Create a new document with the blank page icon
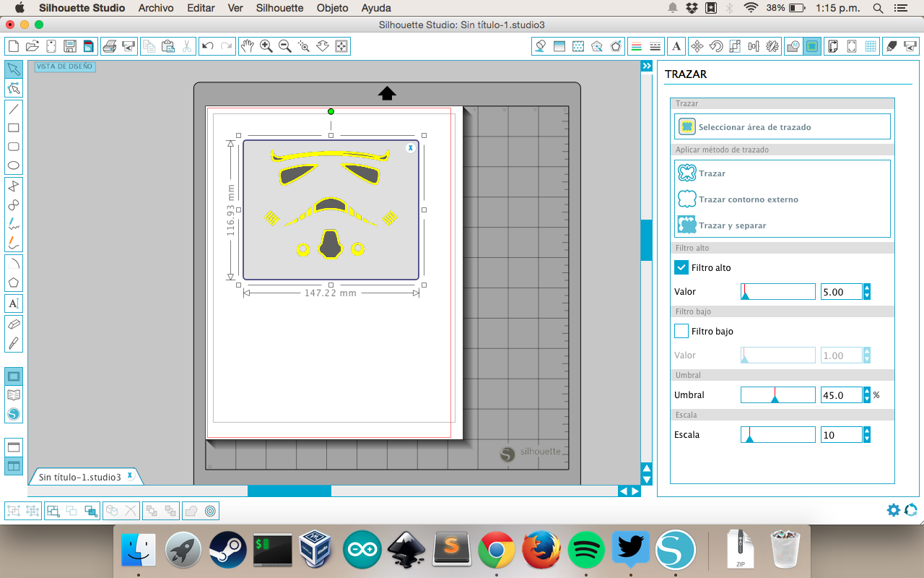Image resolution: width=924 pixels, height=578 pixels. pos(13,46)
